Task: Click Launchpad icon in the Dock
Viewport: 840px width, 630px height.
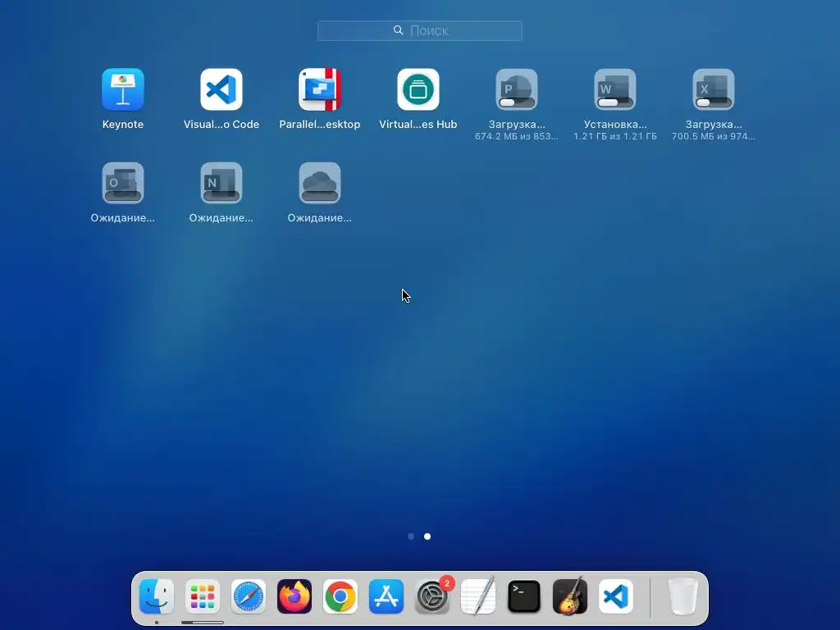Action: tap(203, 596)
